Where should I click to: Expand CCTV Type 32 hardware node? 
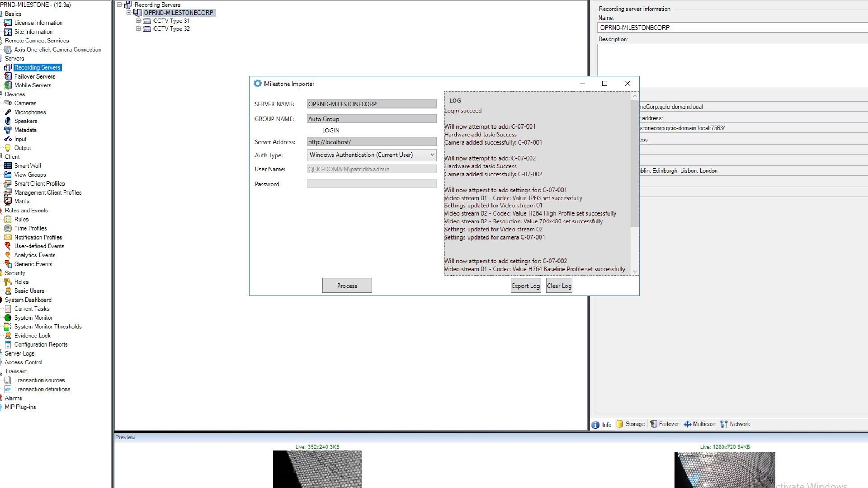click(x=138, y=28)
